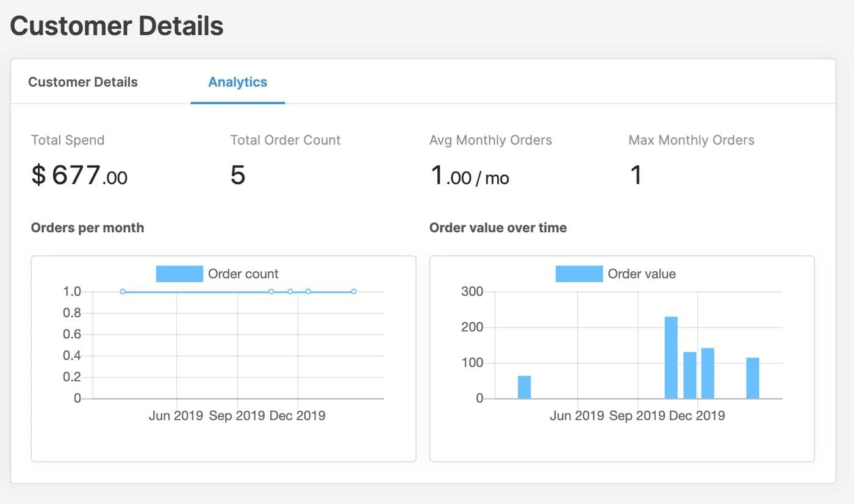This screenshot has width=854, height=504.
Task: Select the leftmost bar in Order value chart
Action: [525, 387]
